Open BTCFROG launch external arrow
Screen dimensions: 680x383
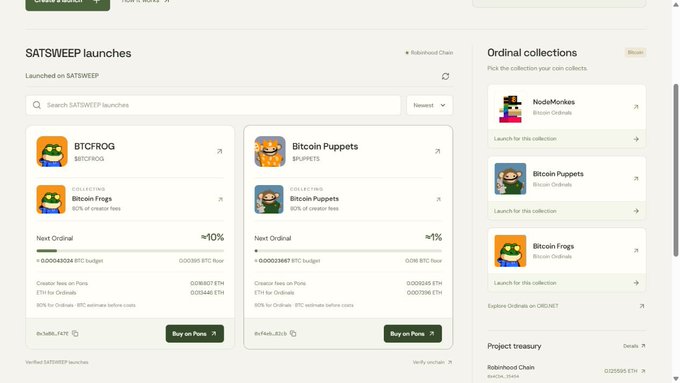click(219, 151)
